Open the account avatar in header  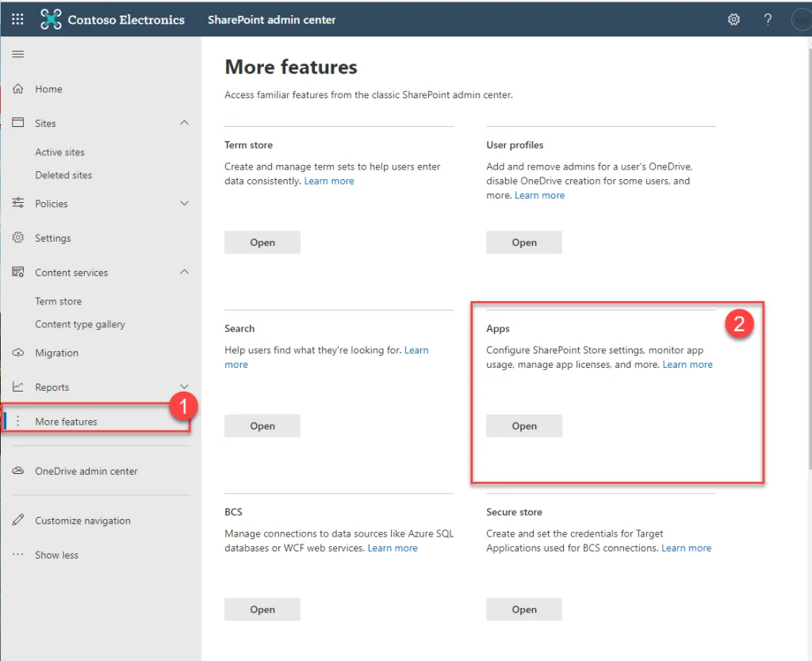point(801,20)
